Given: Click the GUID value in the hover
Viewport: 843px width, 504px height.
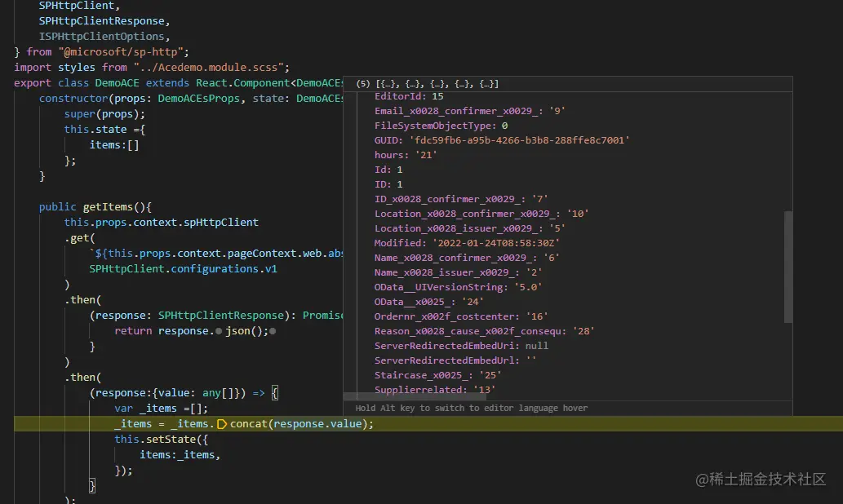Looking at the screenshot, I should click(x=519, y=140).
